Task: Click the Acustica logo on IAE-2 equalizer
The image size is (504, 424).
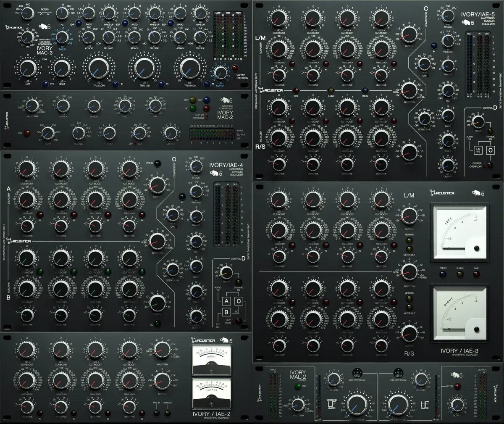Action: pyautogui.click(x=203, y=340)
